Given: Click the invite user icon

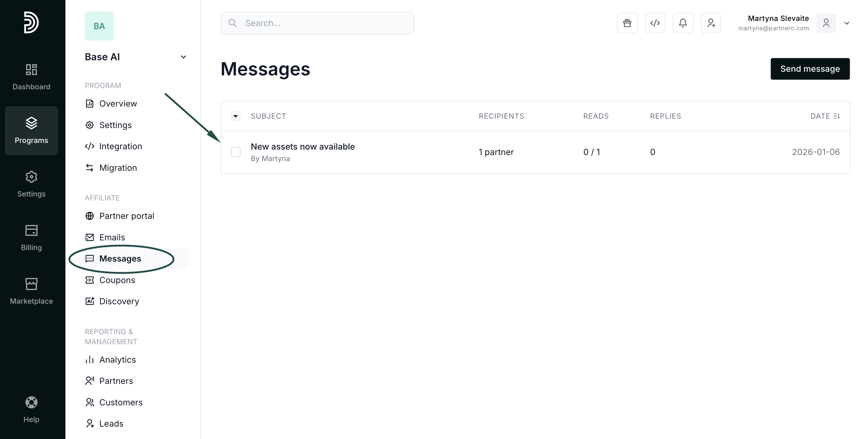Looking at the screenshot, I should coord(711,23).
